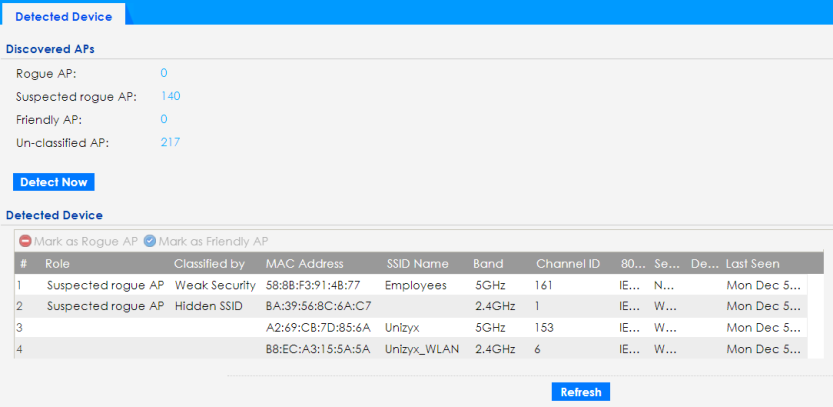The width and height of the screenshot is (833, 407).
Task: Click the Friendly AP count value
Action: point(163,119)
